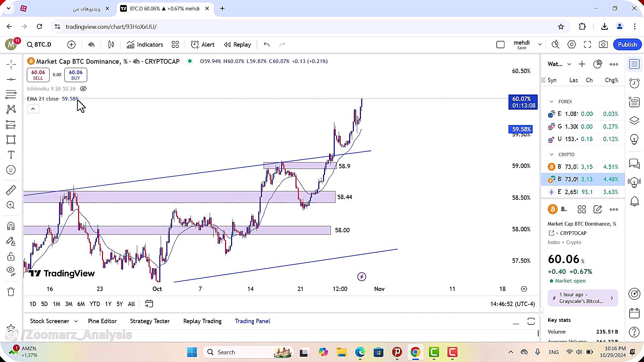Open the watchlist name dropdown
The image size is (644, 362).
point(559,64)
